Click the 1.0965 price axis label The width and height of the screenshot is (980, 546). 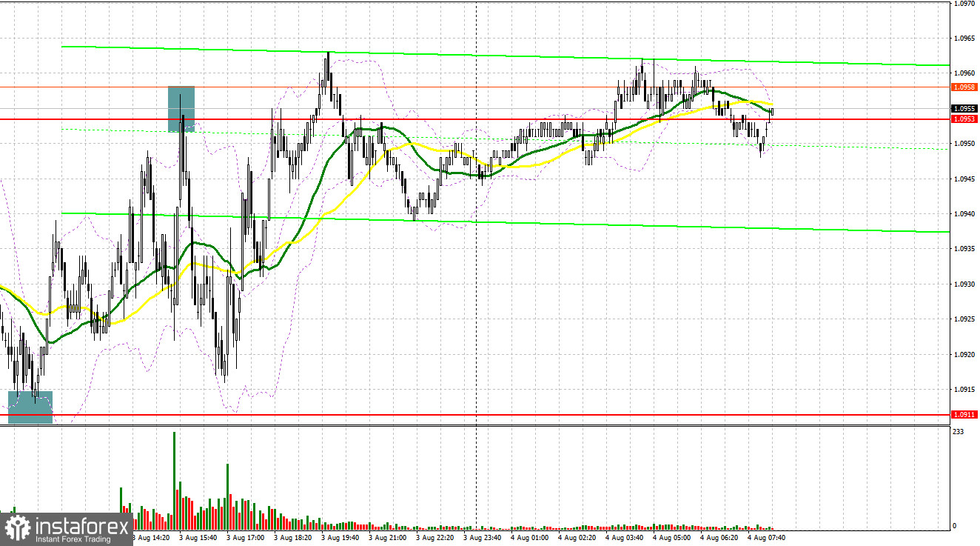964,39
